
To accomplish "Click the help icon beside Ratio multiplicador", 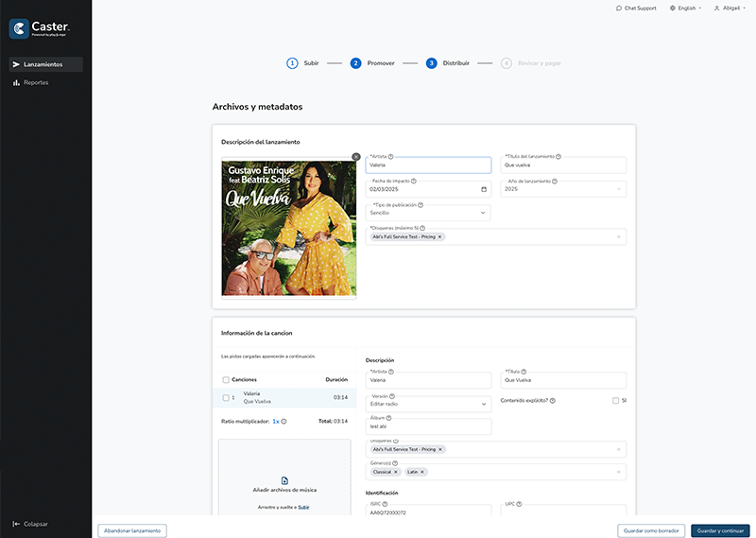I will pyautogui.click(x=283, y=422).
